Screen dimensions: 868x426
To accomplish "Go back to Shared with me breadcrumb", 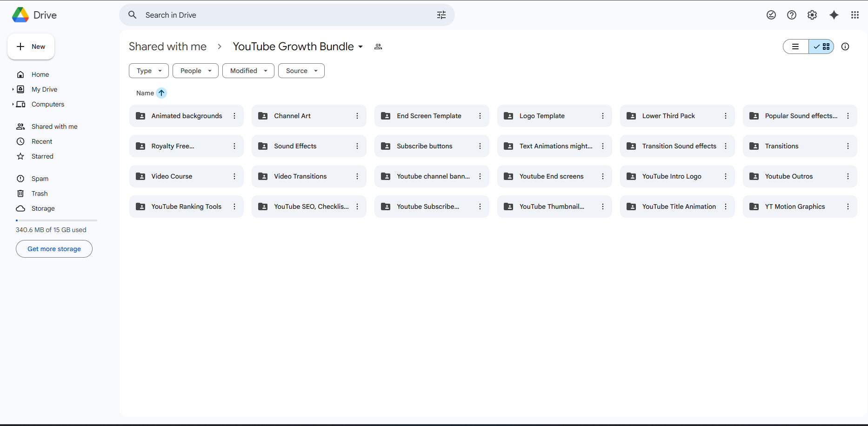I will click(167, 47).
